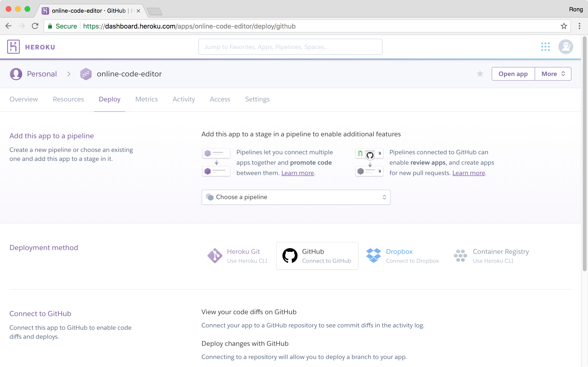Image resolution: width=588 pixels, height=367 pixels.
Task: Expand the Choose a pipeline dropdown
Action: tap(296, 197)
